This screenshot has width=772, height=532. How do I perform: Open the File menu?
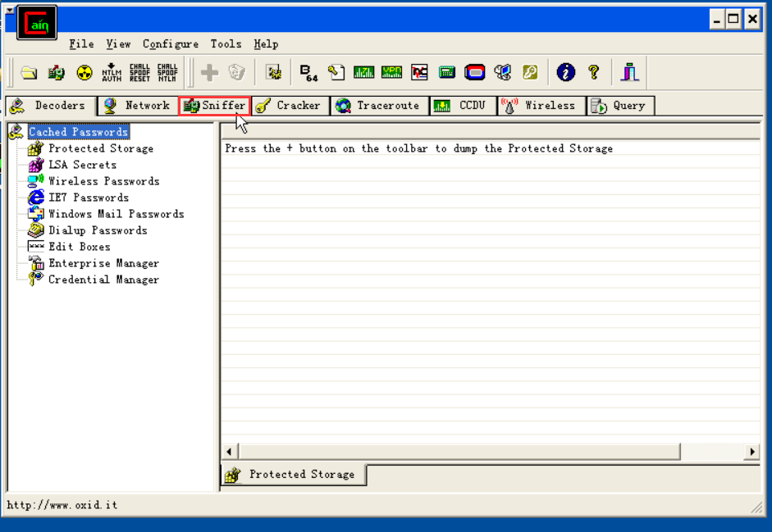pyautogui.click(x=81, y=43)
